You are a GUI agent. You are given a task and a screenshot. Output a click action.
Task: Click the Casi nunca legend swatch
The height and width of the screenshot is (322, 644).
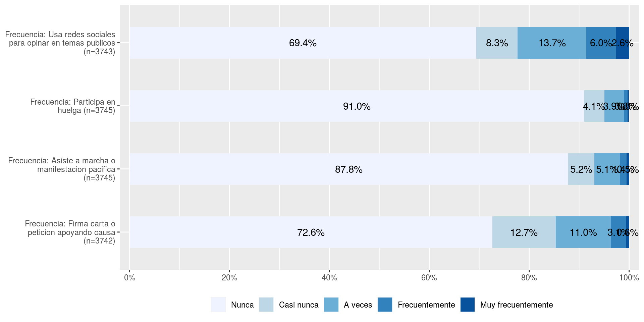pos(266,305)
